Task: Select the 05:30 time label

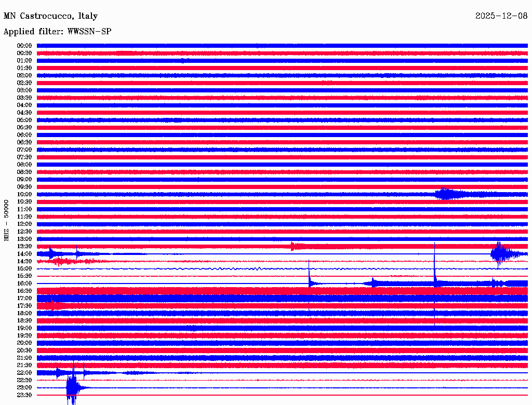Action: pyautogui.click(x=24, y=127)
